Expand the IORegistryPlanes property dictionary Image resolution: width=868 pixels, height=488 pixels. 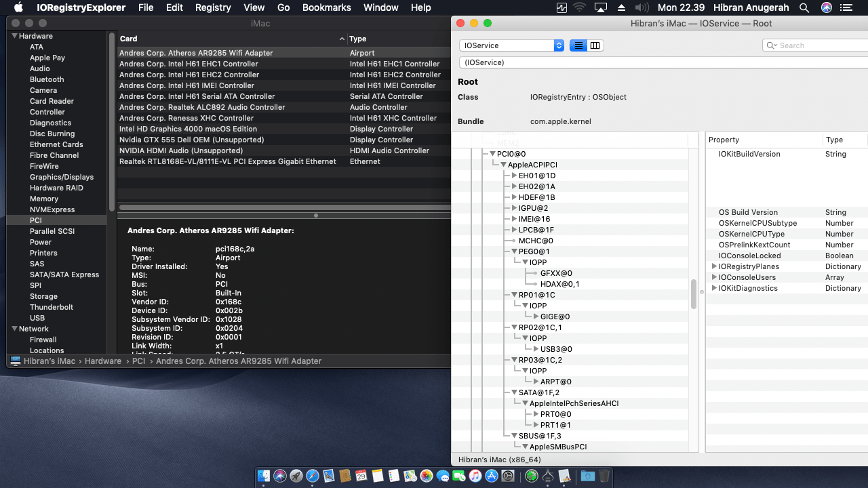(x=714, y=266)
